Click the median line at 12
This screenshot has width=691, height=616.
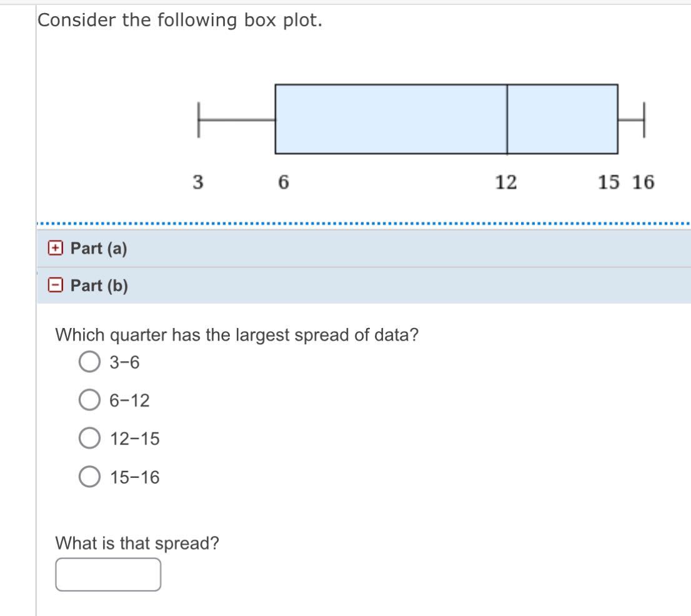[507, 119]
